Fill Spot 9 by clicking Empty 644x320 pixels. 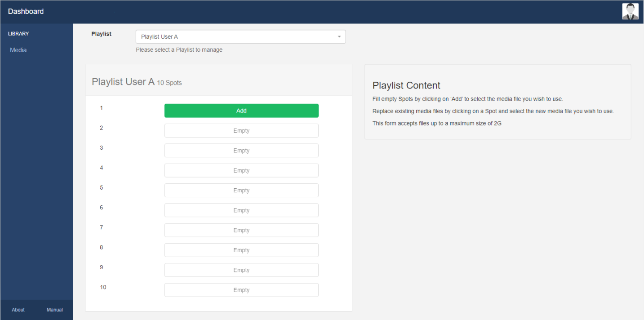tap(241, 270)
